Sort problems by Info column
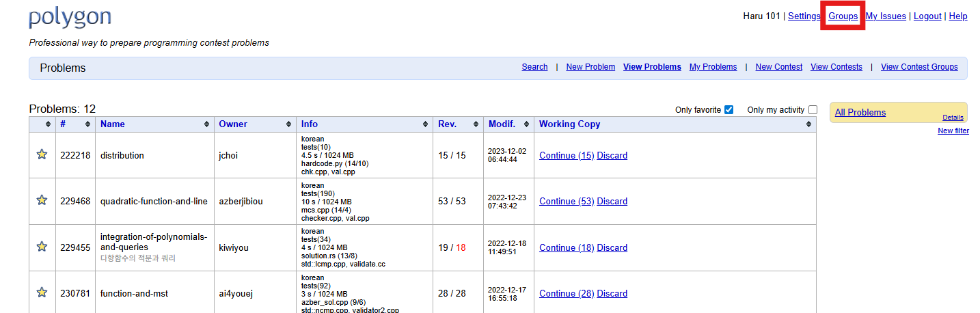The height and width of the screenshot is (313, 980). click(364, 124)
